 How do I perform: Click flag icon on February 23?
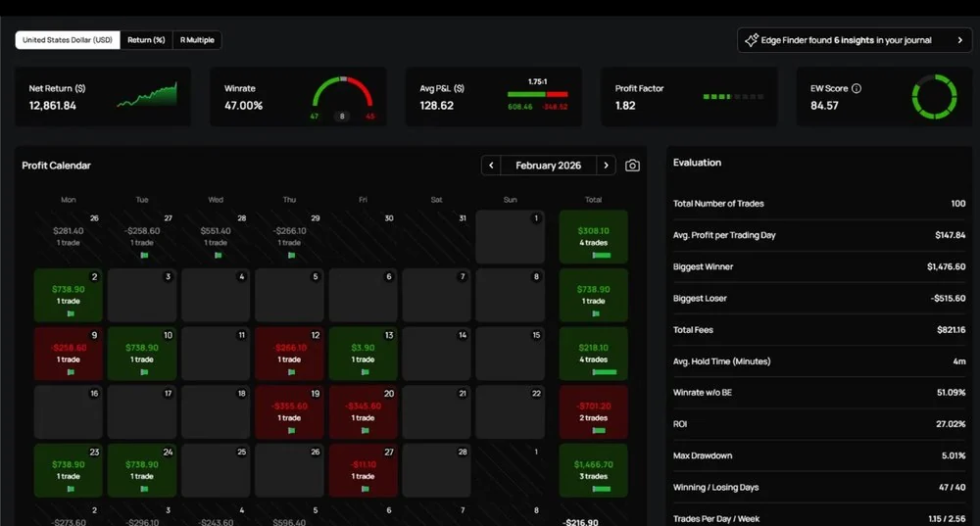tap(71, 489)
